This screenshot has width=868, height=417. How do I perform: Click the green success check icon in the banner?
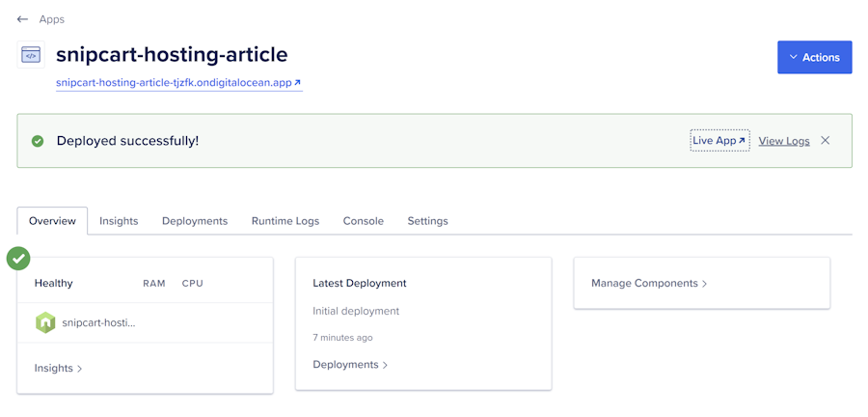point(38,141)
